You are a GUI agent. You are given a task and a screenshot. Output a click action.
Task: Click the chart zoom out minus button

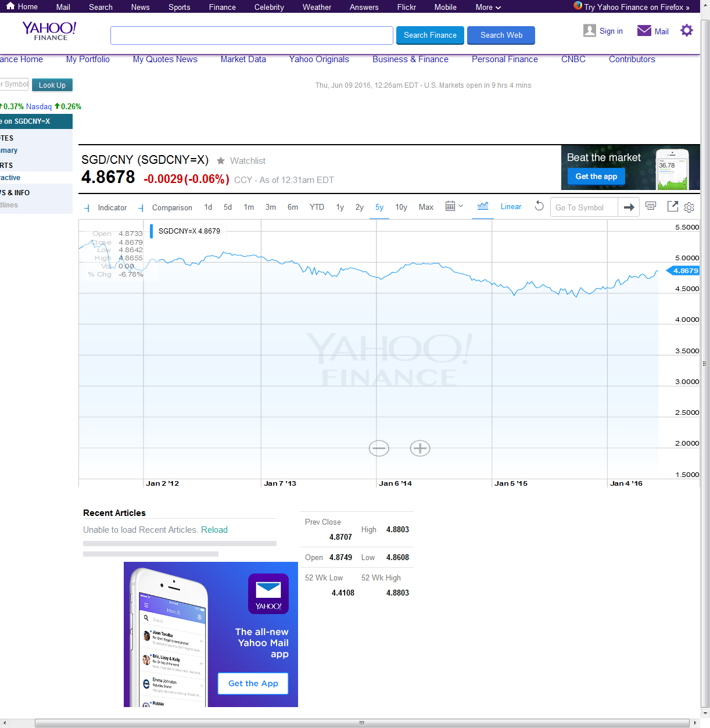point(379,449)
